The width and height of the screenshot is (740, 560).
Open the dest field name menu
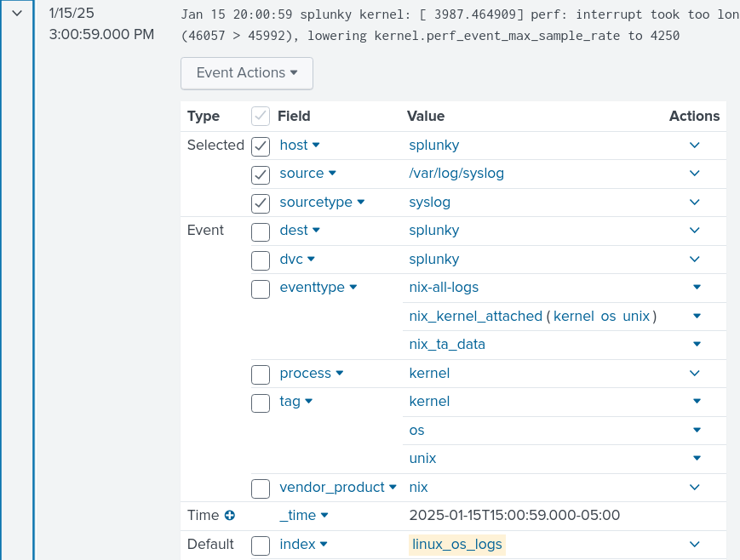coord(300,231)
